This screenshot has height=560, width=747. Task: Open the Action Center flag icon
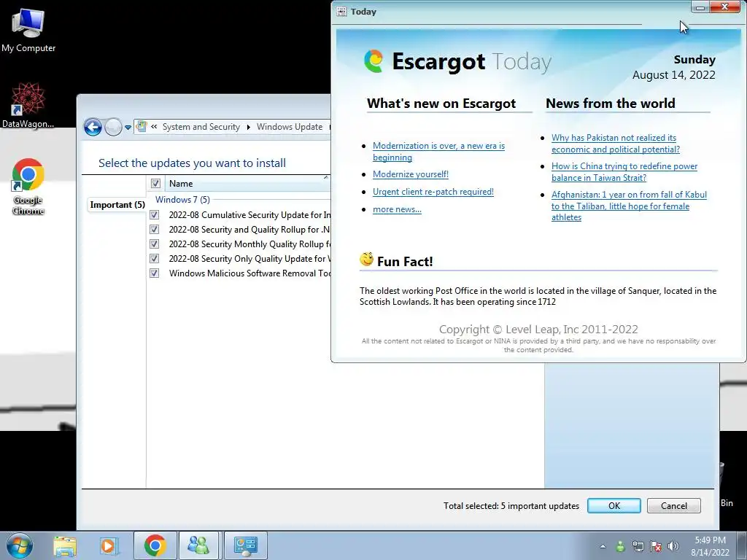click(656, 546)
